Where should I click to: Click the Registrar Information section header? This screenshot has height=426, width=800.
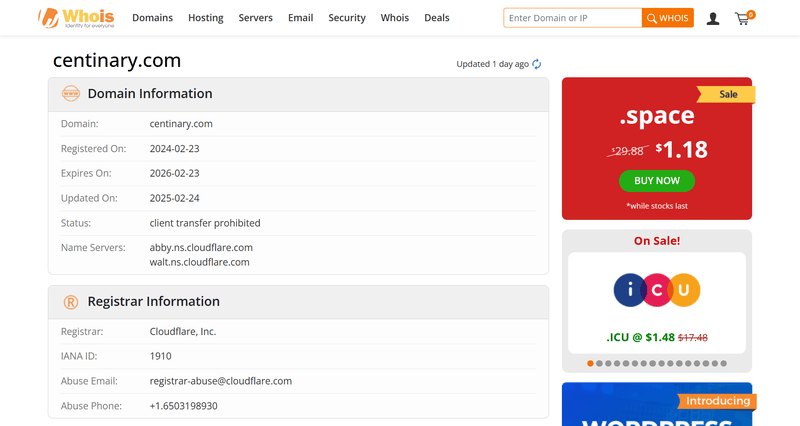tap(298, 302)
